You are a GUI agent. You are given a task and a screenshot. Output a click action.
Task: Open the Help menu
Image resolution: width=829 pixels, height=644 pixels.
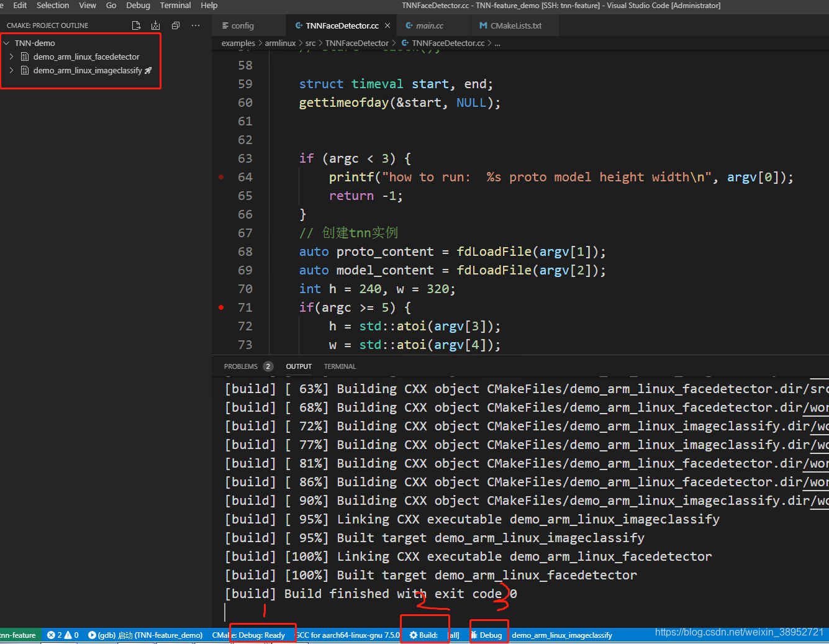tap(209, 6)
